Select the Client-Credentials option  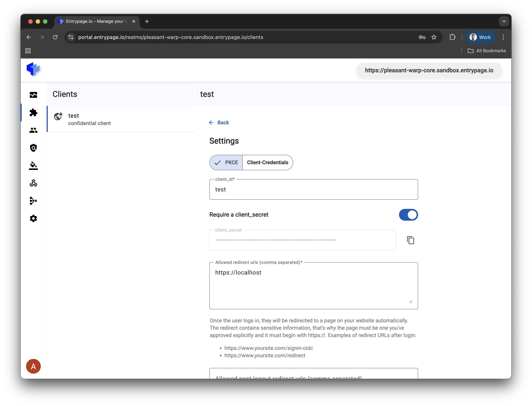point(267,162)
